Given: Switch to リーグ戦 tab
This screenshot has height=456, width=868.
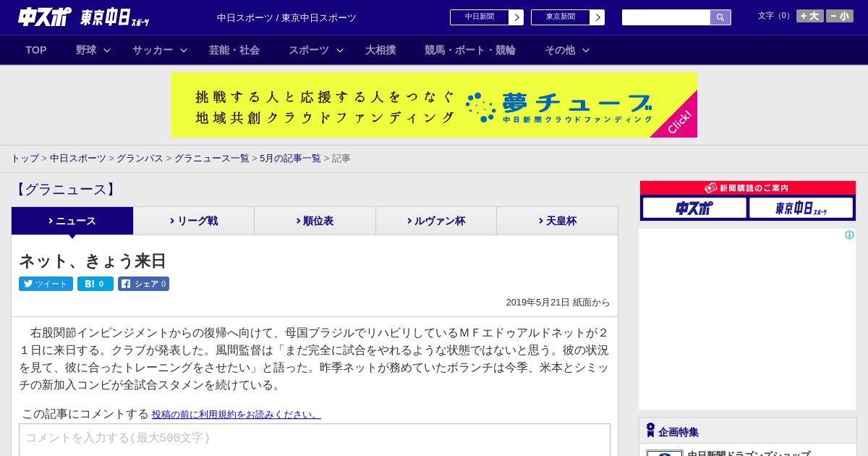Looking at the screenshot, I should coord(194,221).
